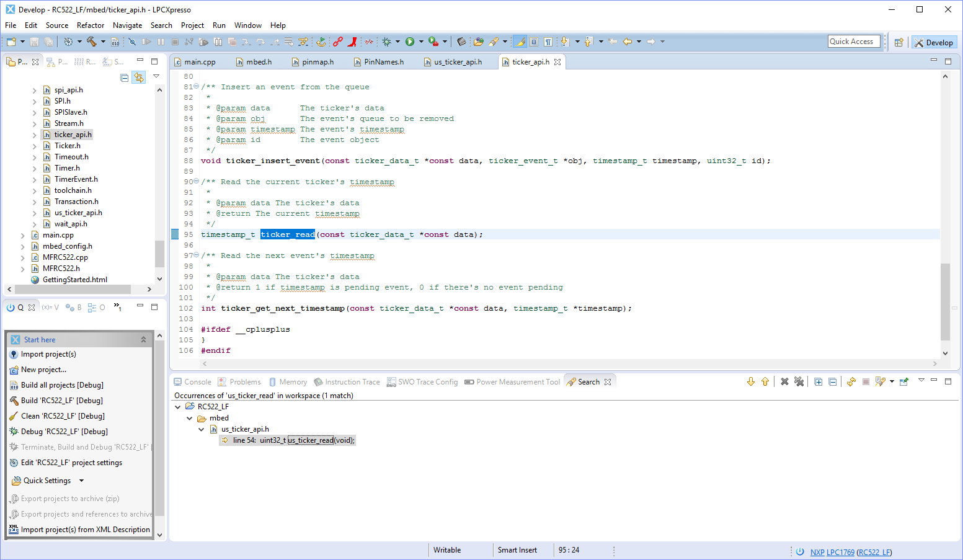Click the New file toolbar icon
The image size is (963, 560).
point(11,42)
